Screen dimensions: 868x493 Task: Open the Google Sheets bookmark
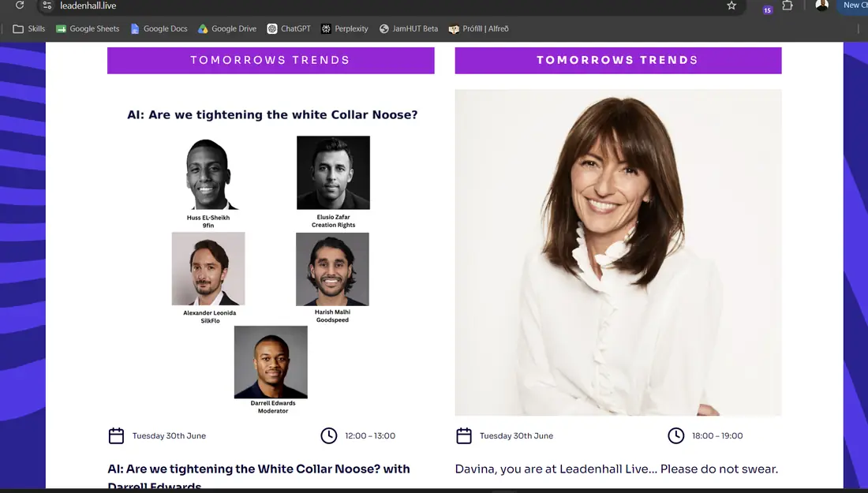(x=88, y=28)
